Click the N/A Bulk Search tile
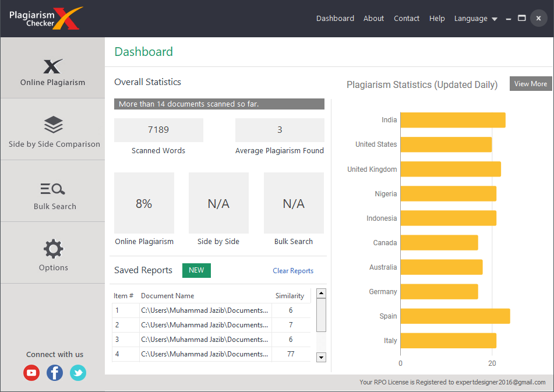 click(x=294, y=203)
